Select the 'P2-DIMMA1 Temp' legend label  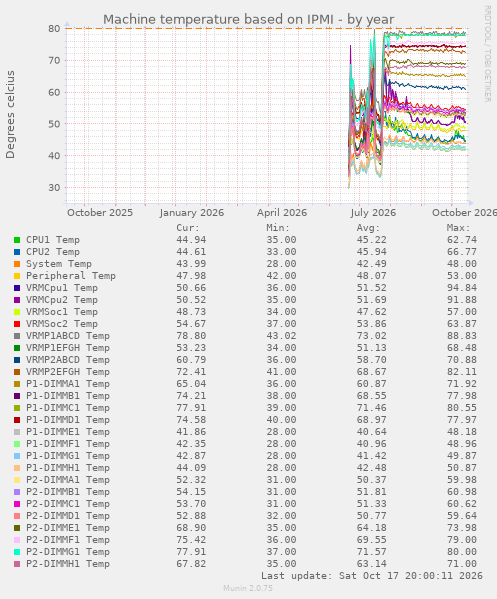pos(68,480)
